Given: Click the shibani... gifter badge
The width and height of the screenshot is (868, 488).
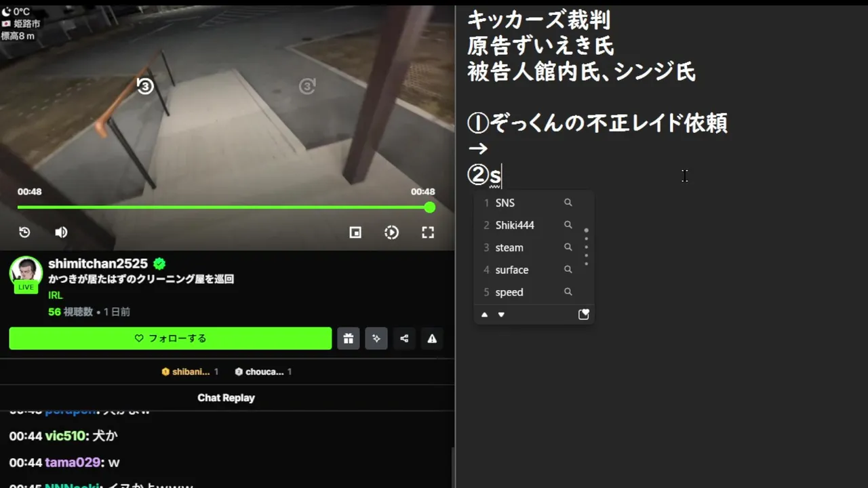Looking at the screenshot, I should click(x=190, y=371).
